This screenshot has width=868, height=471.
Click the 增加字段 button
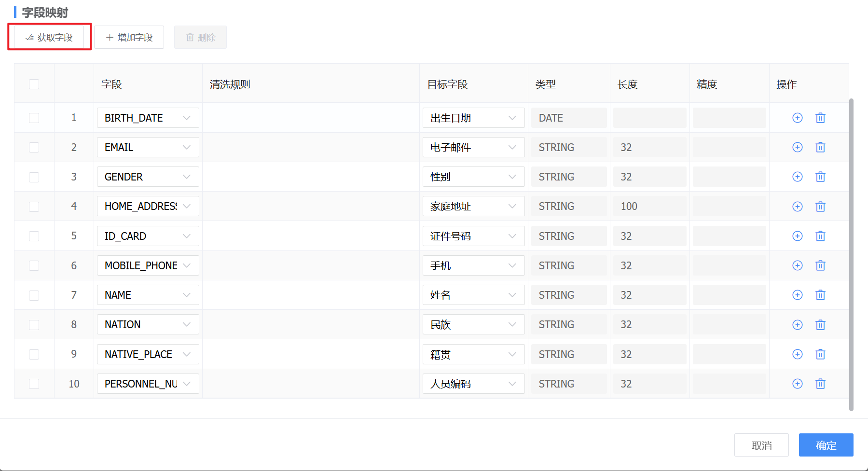(129, 37)
